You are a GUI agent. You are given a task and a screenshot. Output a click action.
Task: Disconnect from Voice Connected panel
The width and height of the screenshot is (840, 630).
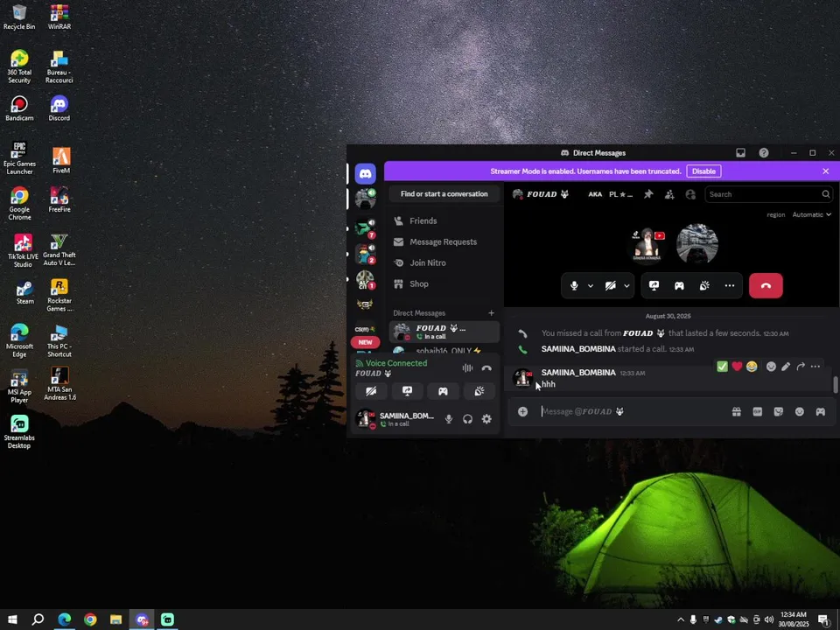[486, 367]
